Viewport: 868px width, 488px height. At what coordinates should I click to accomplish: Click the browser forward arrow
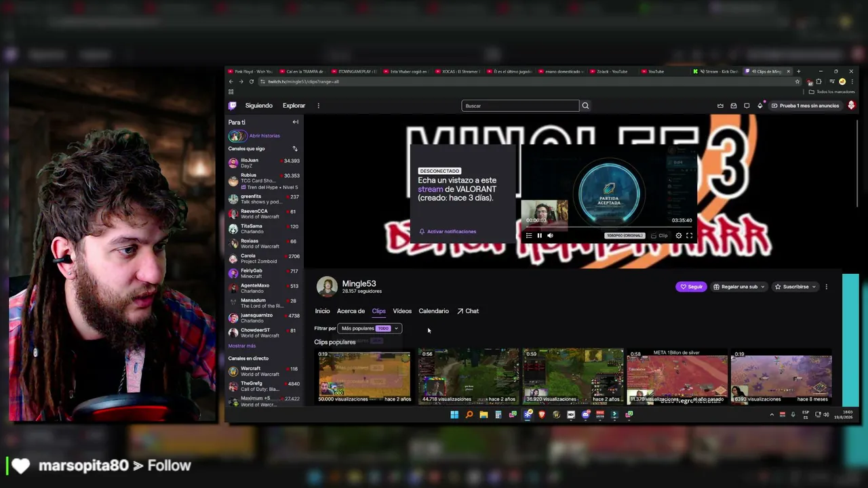(x=241, y=81)
